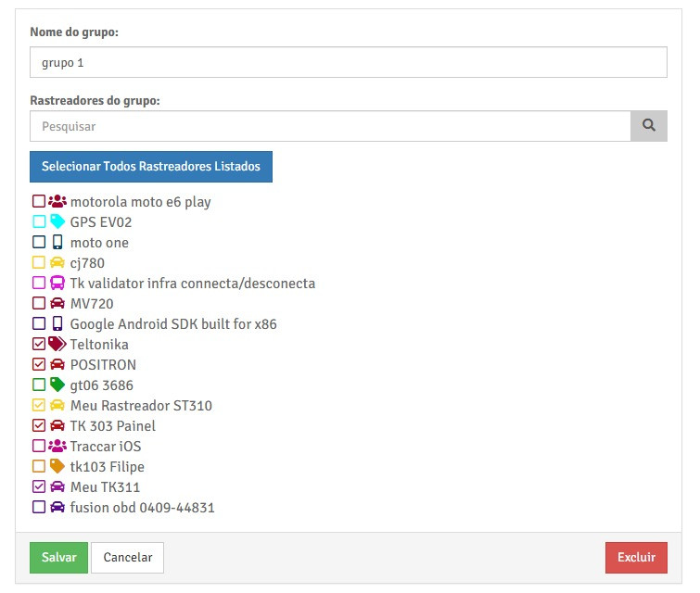This screenshot has width=700, height=593.
Task: Uncheck the Teltonika tracker checkbox
Action: (39, 344)
